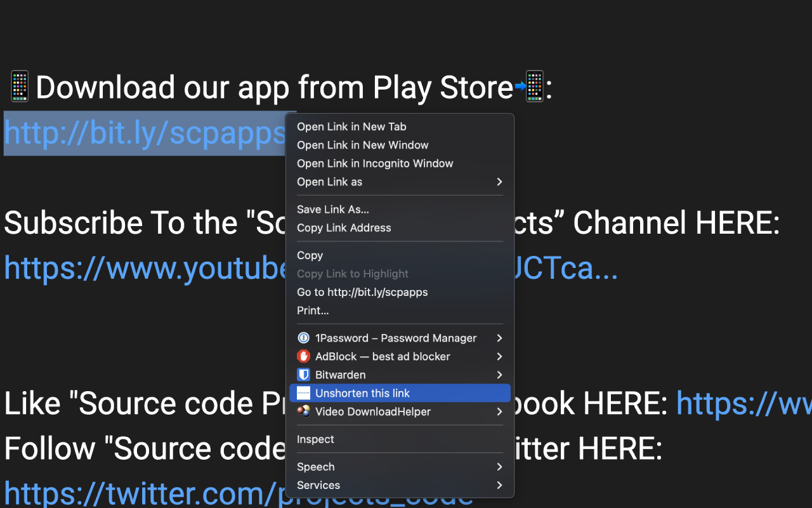Open the Speech menu item
The width and height of the screenshot is (812, 508).
[400, 467]
